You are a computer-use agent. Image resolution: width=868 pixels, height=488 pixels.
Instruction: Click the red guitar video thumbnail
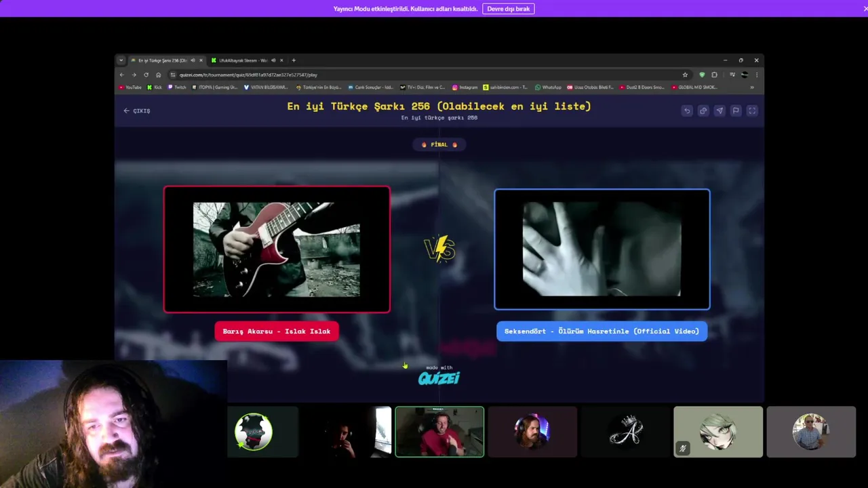277,249
